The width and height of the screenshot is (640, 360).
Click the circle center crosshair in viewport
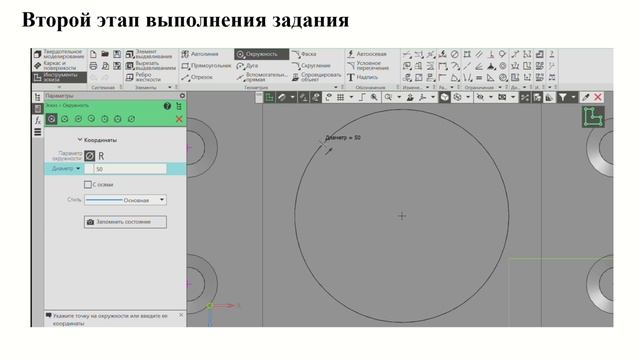[x=402, y=216]
